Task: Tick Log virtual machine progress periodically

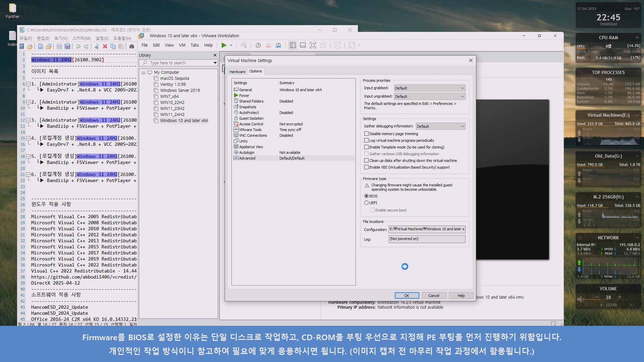Action: 367,140
